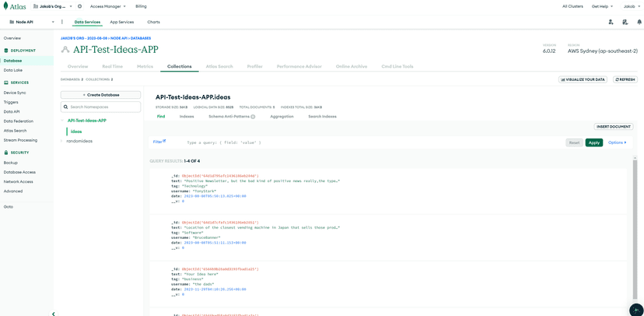Open the support chat bubble icon

[x=636, y=310]
